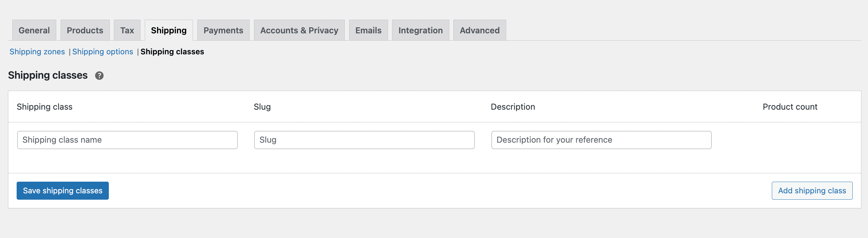
Task: Click the Product count column header
Action: tap(790, 107)
